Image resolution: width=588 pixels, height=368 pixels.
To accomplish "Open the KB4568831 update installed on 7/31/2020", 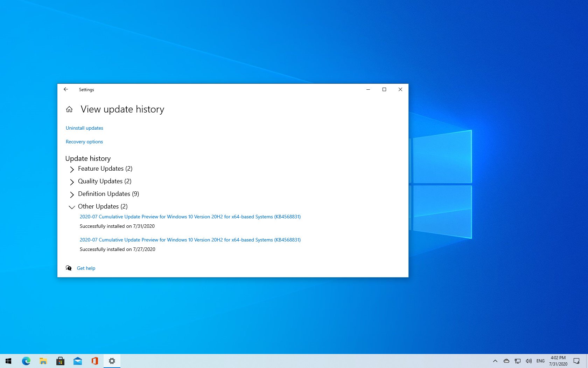I will coord(190,217).
